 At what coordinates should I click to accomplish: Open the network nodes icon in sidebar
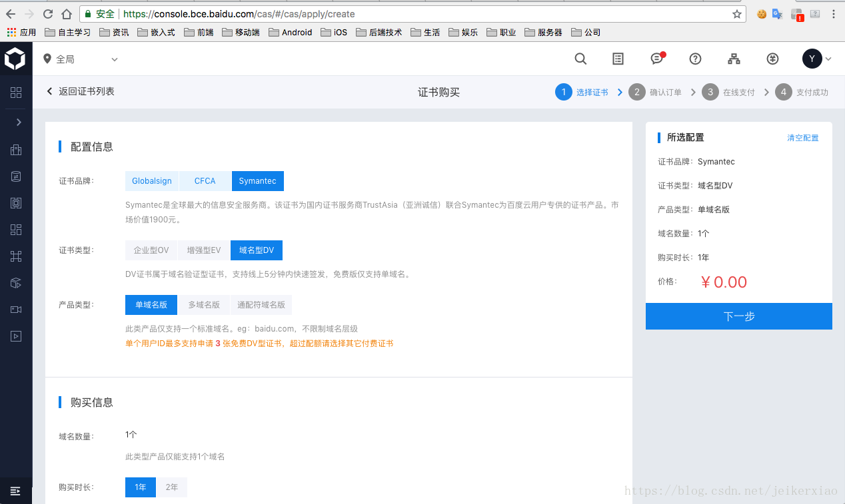[16, 256]
